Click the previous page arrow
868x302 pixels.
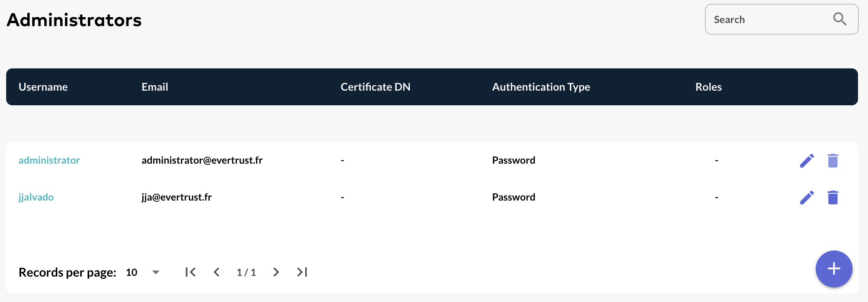[217, 272]
